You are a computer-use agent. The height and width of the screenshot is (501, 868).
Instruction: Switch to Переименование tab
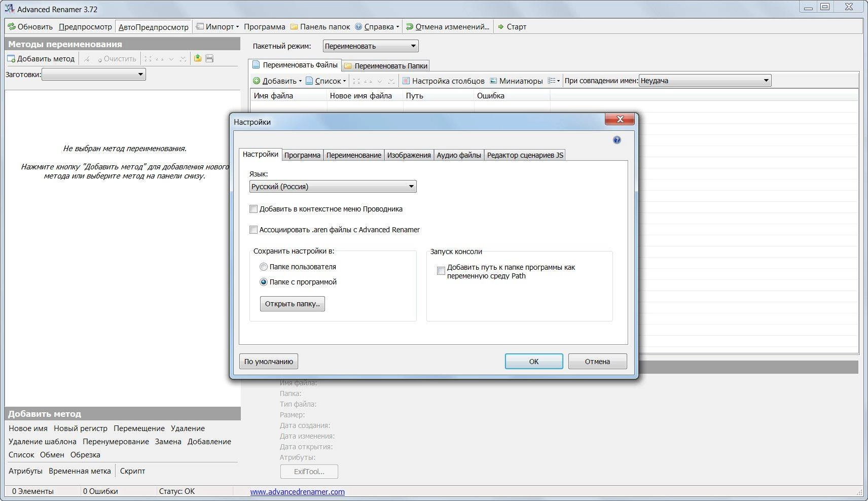point(354,155)
